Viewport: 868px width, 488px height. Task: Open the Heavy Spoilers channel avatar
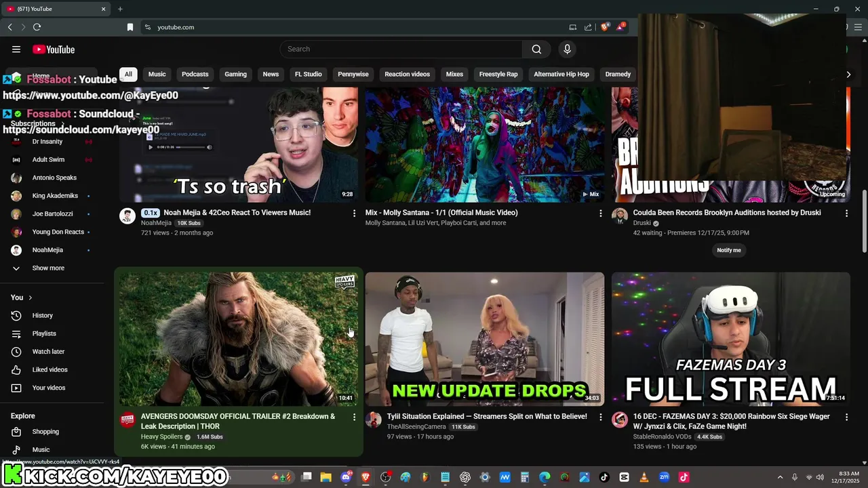pos(127,420)
